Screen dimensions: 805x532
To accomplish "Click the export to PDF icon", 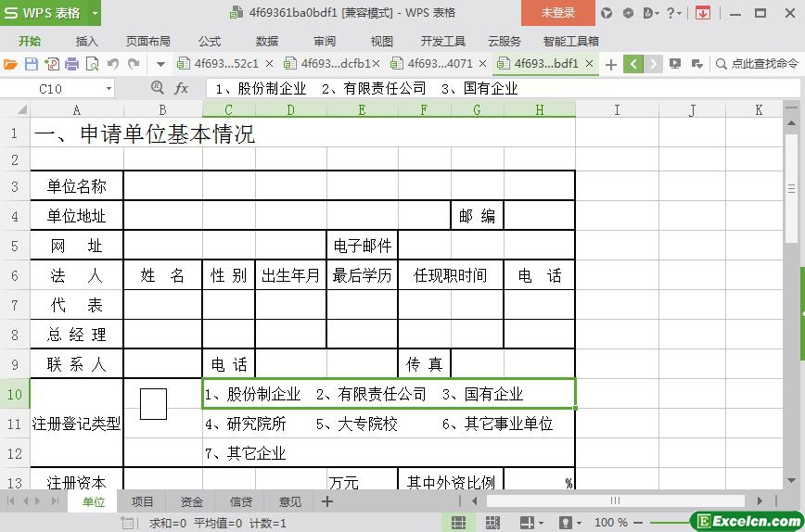I will (52, 64).
